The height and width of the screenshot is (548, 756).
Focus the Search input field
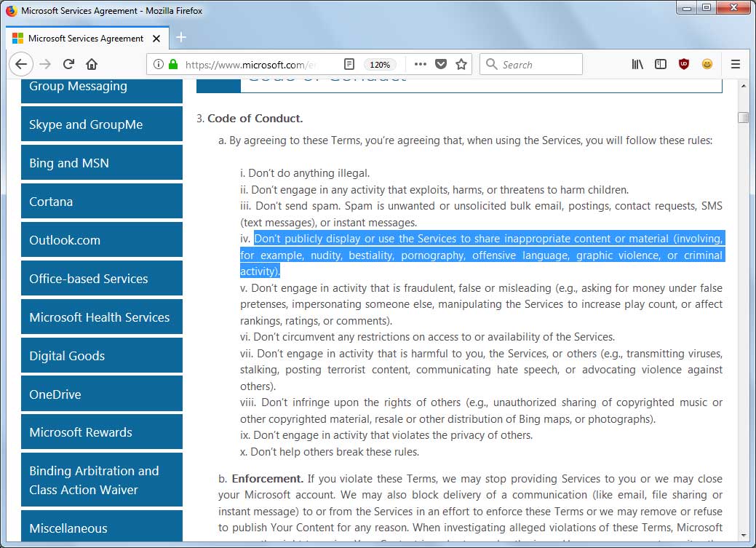pos(531,64)
